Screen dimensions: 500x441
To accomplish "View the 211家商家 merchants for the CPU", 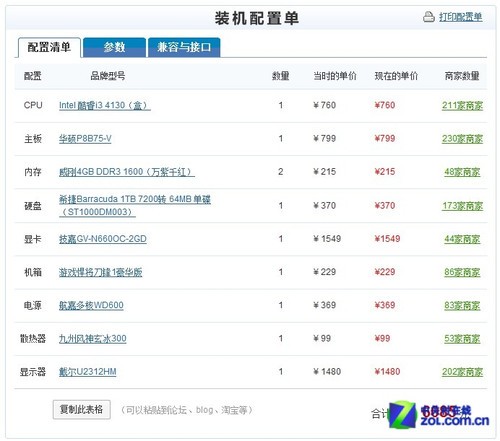I will click(462, 106).
